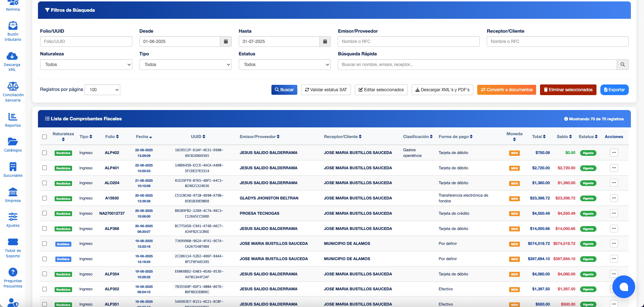Sort by the Emisor/Proveedor column header

(259, 137)
